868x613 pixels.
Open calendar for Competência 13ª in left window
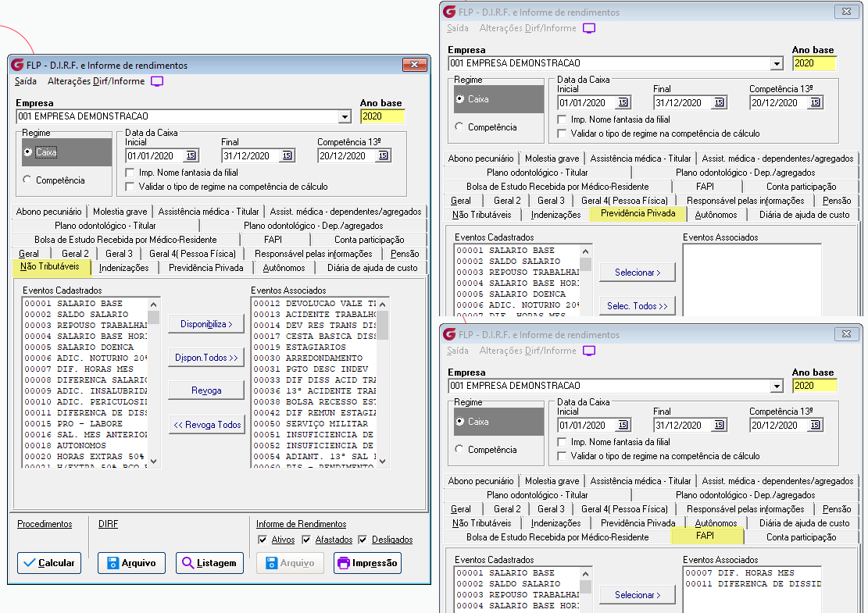383,156
